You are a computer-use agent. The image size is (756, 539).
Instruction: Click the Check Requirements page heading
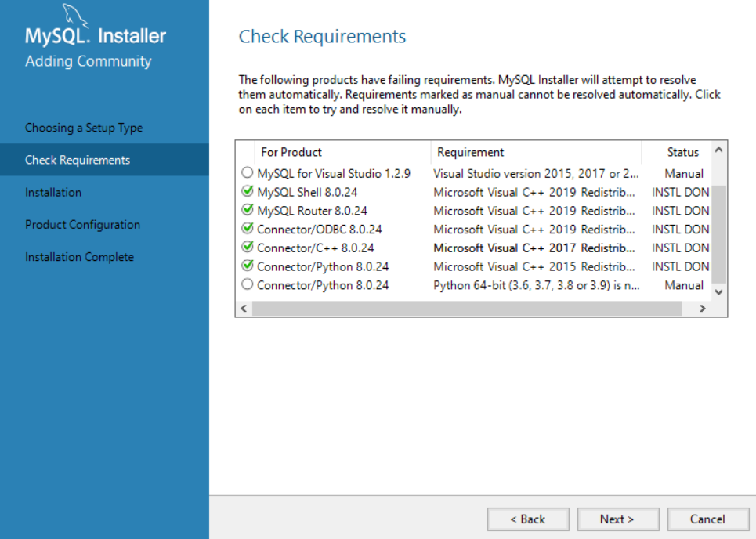point(322,37)
